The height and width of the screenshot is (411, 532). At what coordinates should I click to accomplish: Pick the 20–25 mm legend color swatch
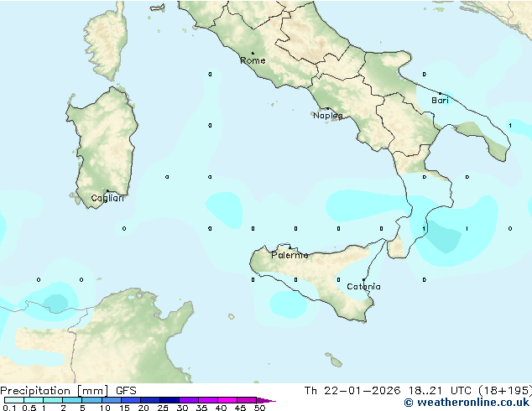tap(150, 400)
